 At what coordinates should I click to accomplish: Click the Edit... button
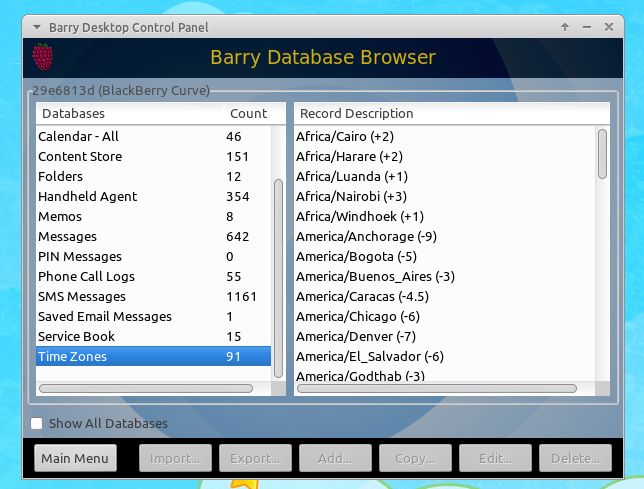point(495,458)
